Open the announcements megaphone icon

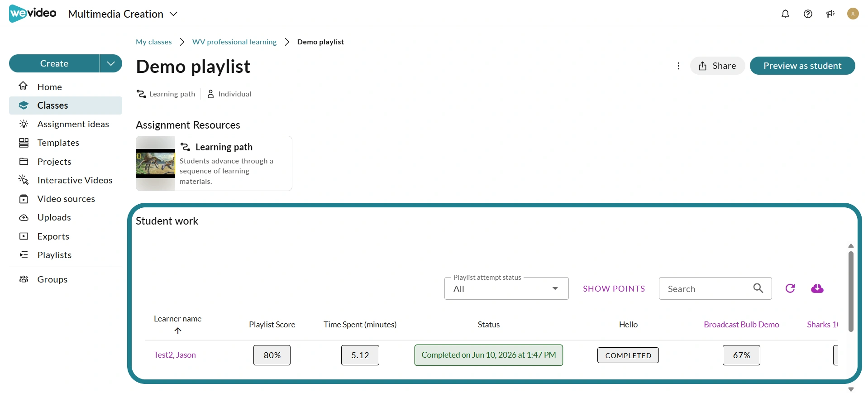(x=830, y=14)
